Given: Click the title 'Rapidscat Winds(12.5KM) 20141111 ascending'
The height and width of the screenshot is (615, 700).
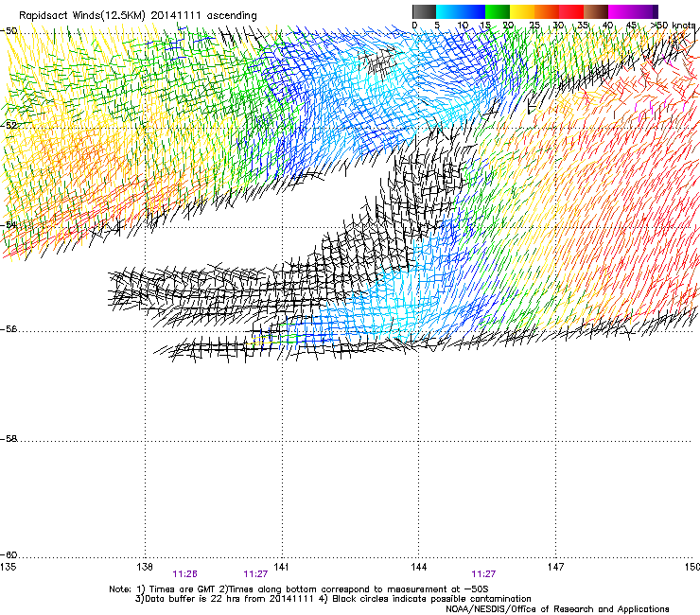Looking at the screenshot, I should (x=138, y=16).
